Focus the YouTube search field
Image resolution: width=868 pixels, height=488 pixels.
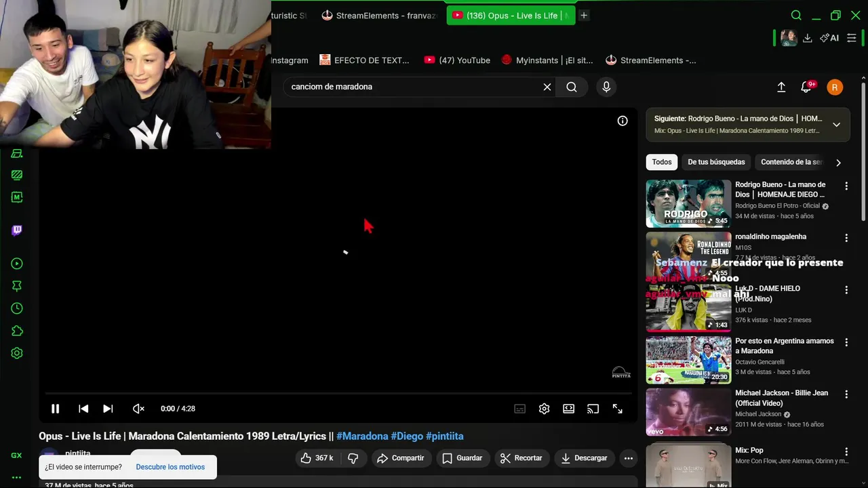coord(412,87)
